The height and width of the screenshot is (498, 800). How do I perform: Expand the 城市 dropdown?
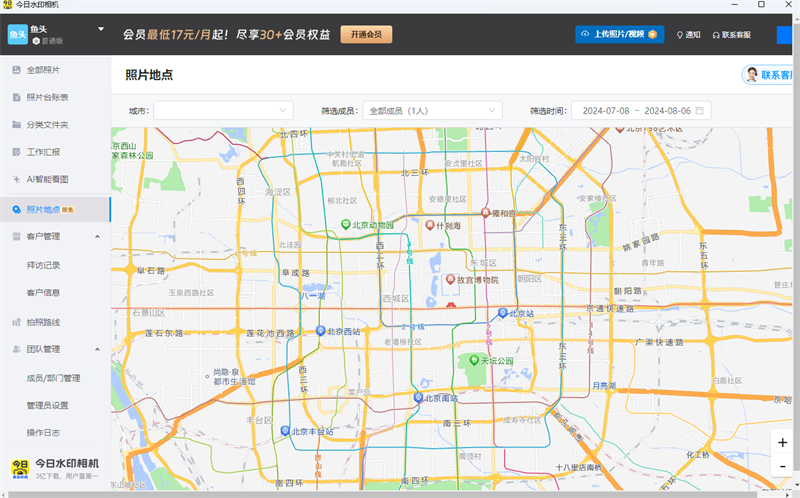(x=223, y=110)
